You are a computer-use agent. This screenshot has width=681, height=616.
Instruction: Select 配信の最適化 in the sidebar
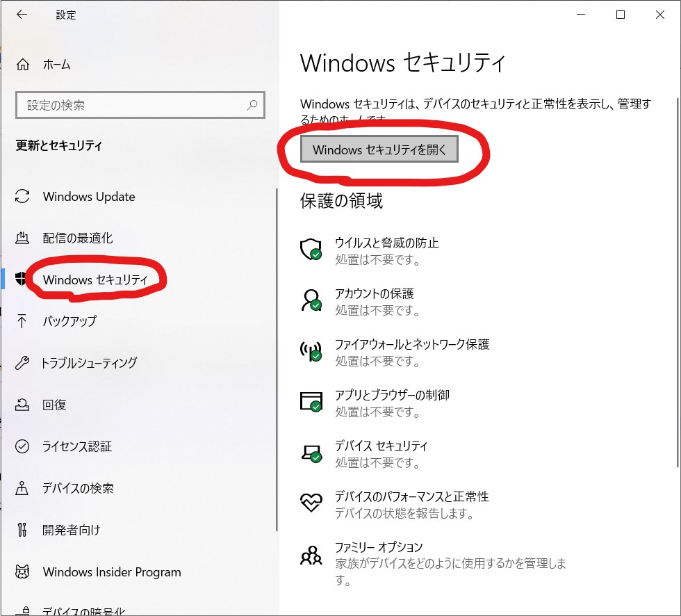(x=78, y=238)
